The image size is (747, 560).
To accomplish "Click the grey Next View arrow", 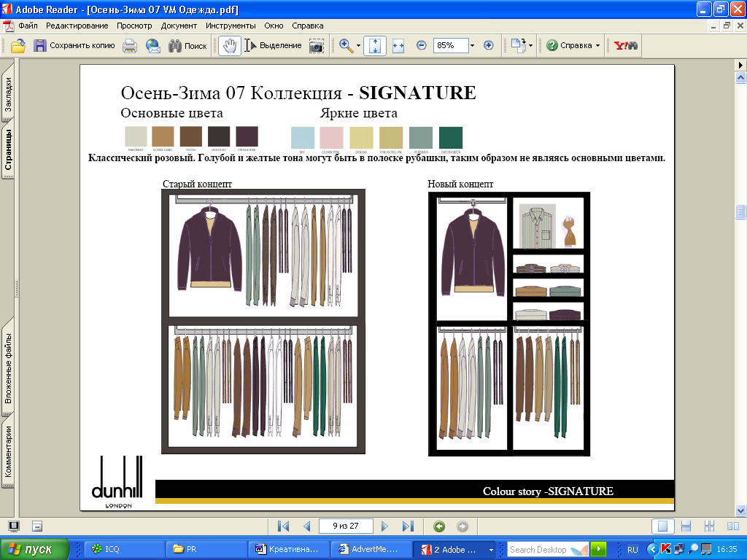I will click(x=462, y=526).
